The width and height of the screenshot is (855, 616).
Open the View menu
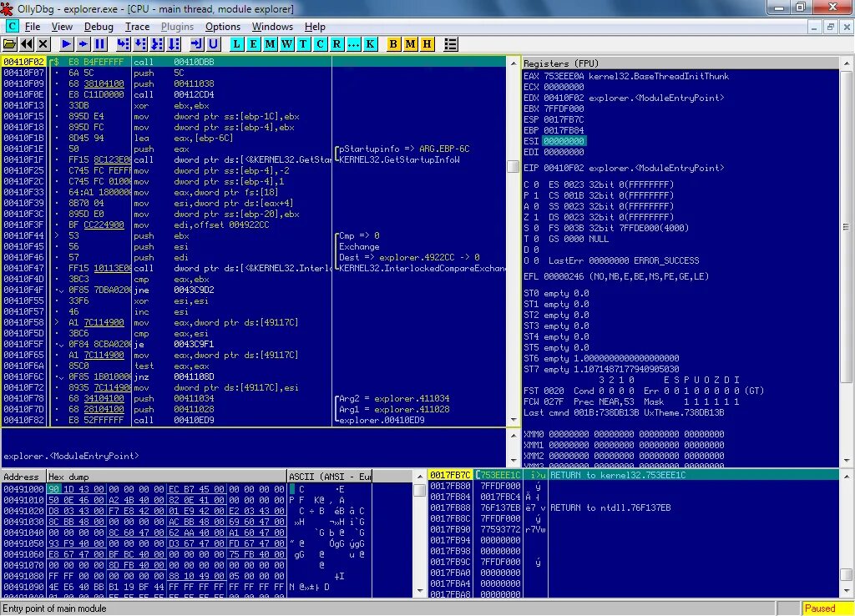[x=62, y=27]
